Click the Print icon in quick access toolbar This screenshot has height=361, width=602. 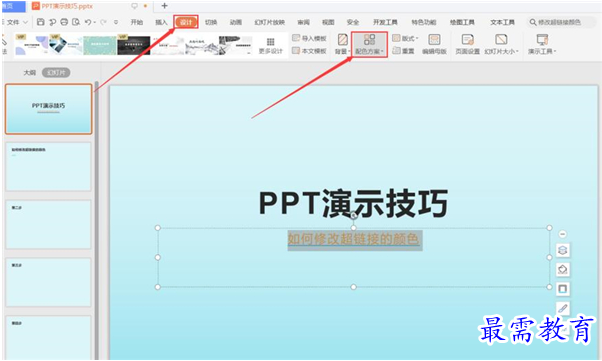tap(64, 22)
